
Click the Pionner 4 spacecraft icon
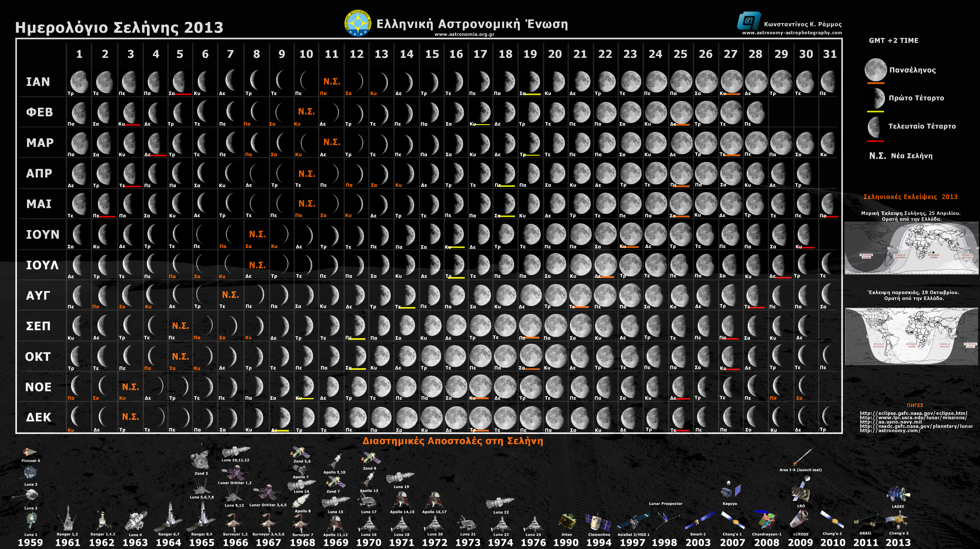coord(29,452)
